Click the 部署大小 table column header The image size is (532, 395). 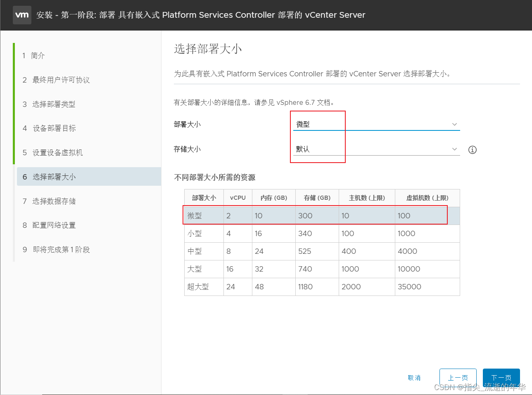(x=204, y=198)
